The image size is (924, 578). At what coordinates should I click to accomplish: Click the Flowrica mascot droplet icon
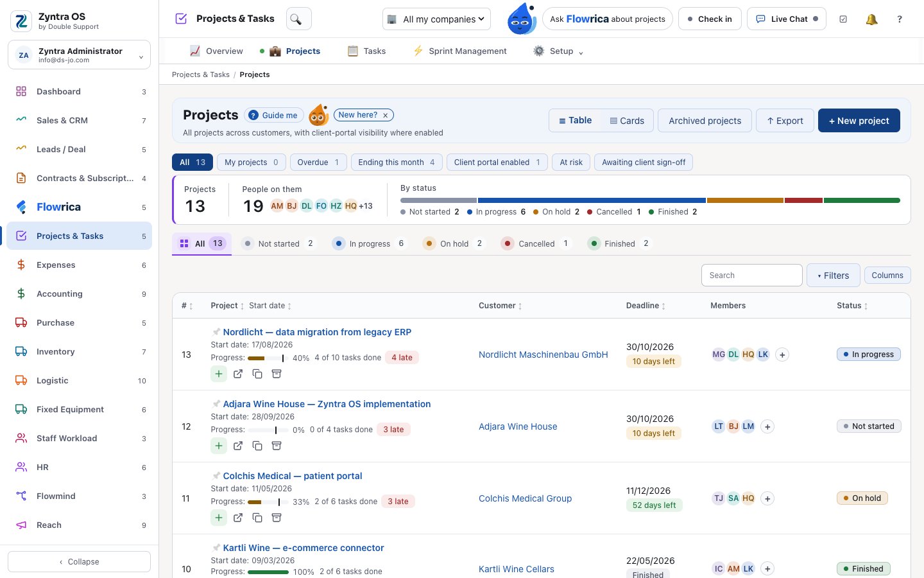pos(521,19)
